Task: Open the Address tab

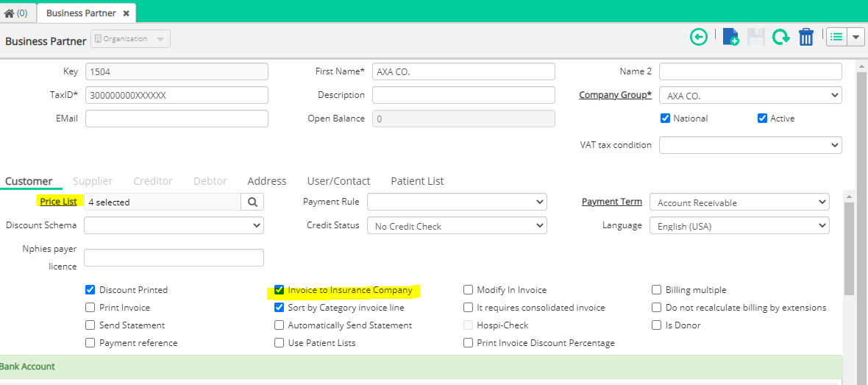Action: click(x=267, y=181)
